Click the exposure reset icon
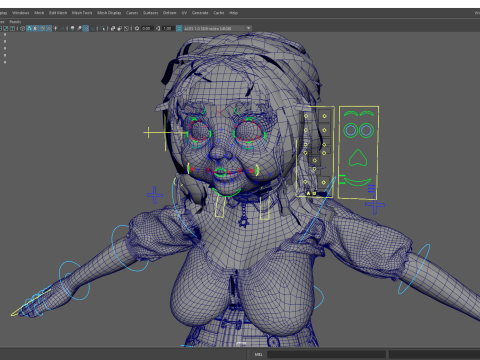The width and height of the screenshot is (480, 360). tap(137, 28)
